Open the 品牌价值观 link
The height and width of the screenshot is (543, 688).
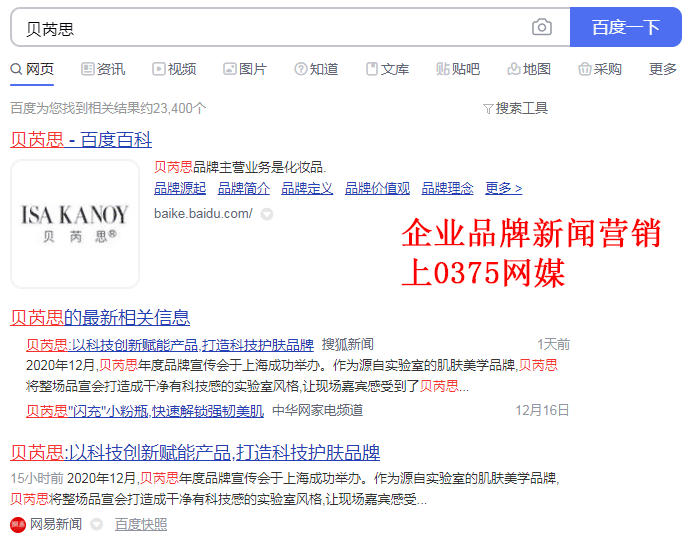pyautogui.click(x=377, y=189)
